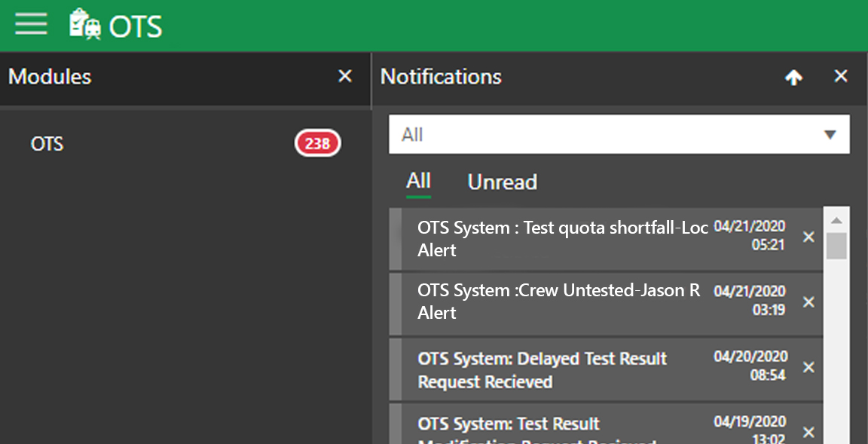
Task: Click the notifications list scrollbar thumb
Action: pos(836,246)
